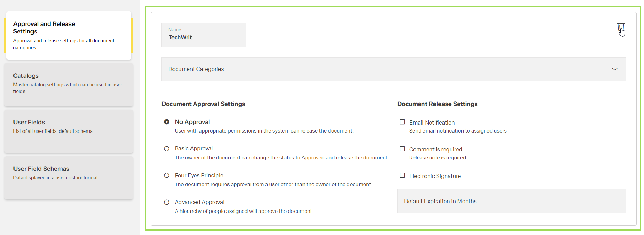The image size is (644, 235).
Task: Open the User Field Schemas section
Action: pyautogui.click(x=68, y=178)
